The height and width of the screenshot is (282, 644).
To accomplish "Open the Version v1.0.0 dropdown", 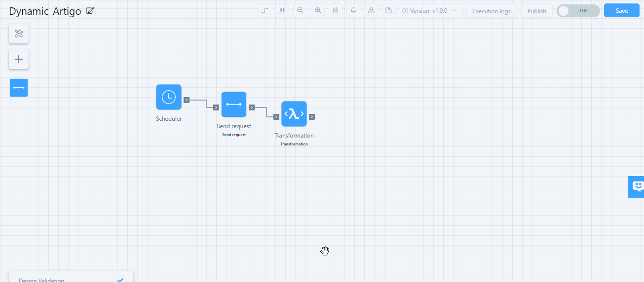I will pos(431,10).
